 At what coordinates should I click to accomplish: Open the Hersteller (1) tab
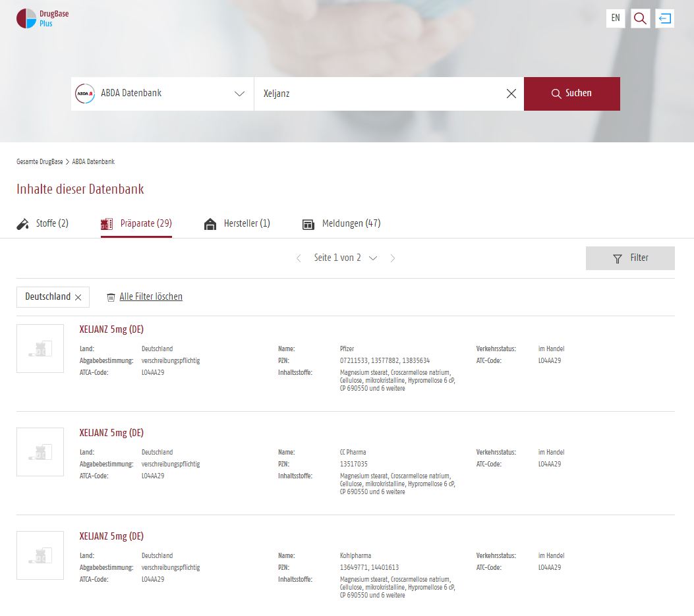pyautogui.click(x=237, y=224)
